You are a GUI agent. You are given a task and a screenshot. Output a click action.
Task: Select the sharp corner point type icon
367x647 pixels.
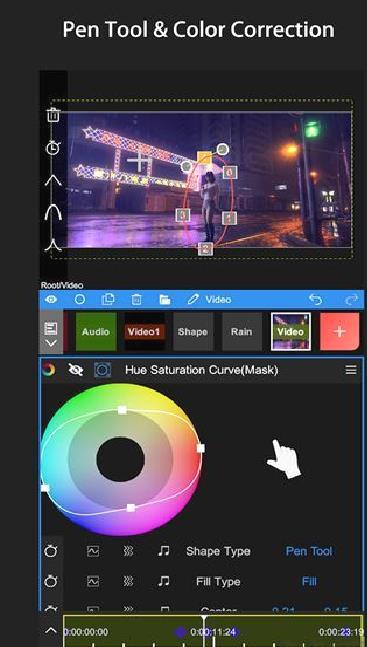53,180
